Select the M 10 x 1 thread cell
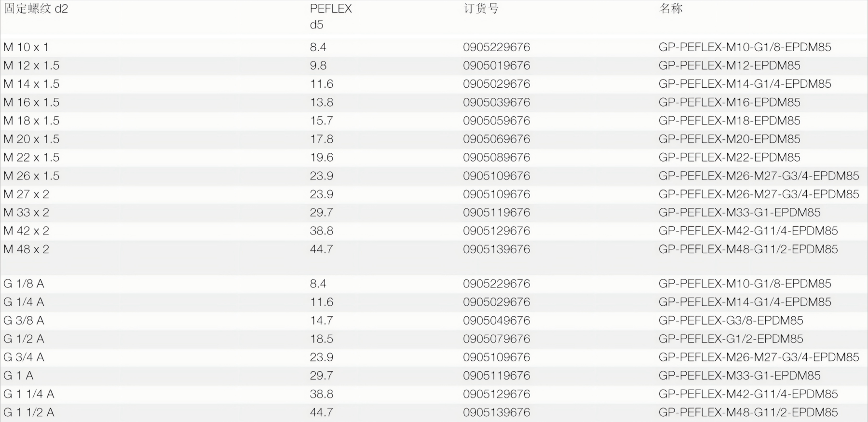This screenshot has width=868, height=422. pyautogui.click(x=26, y=47)
